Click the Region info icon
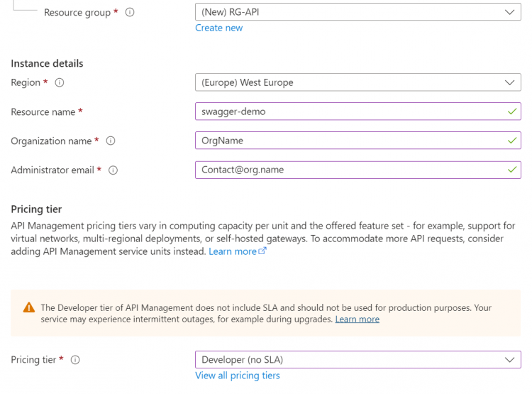Viewport: 532px width, 394px height. pyautogui.click(x=60, y=82)
